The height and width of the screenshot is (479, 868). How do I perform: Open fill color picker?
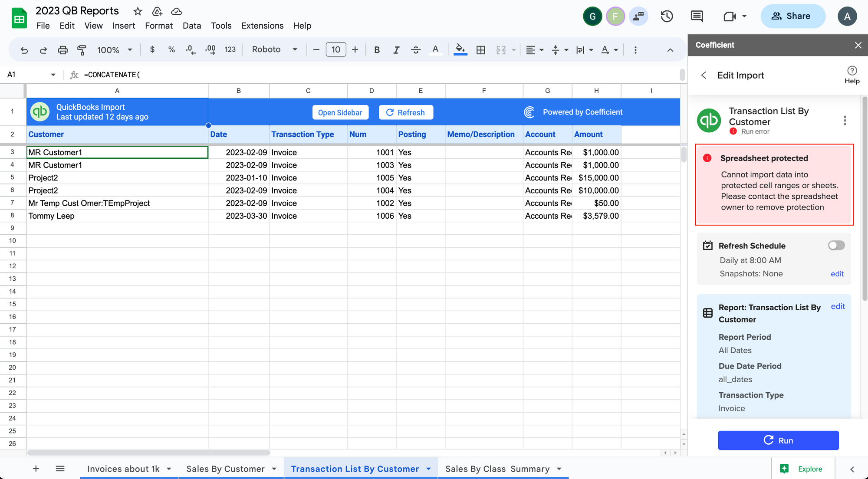pos(460,50)
